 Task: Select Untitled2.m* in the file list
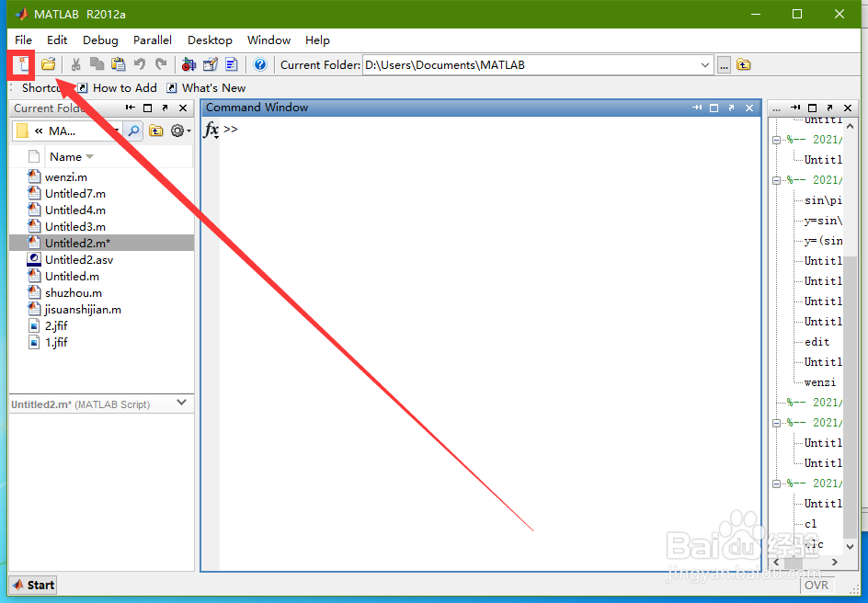[x=102, y=243]
